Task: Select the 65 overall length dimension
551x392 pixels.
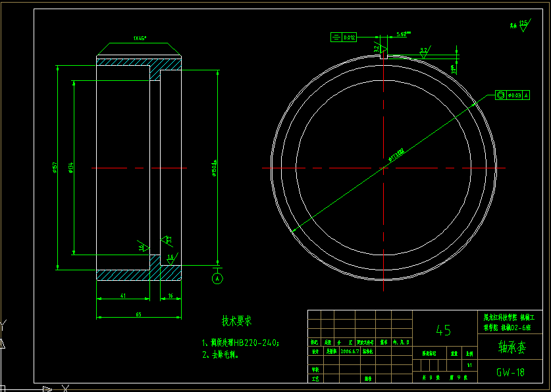Action: click(x=138, y=314)
